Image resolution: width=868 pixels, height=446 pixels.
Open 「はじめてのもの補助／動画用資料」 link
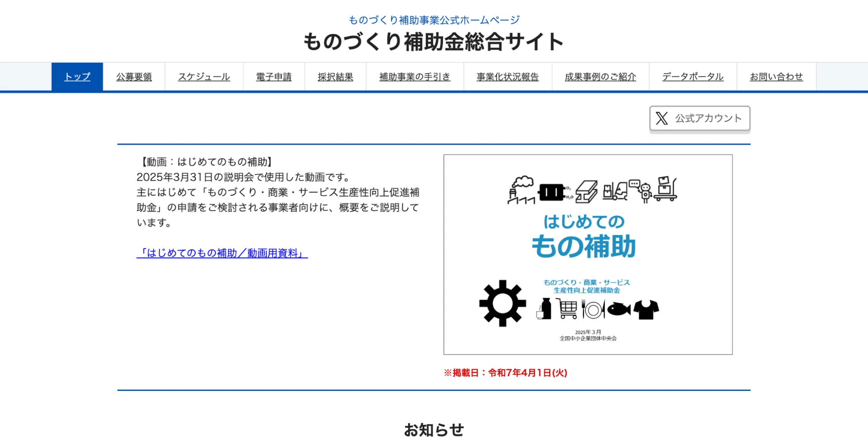coord(222,253)
